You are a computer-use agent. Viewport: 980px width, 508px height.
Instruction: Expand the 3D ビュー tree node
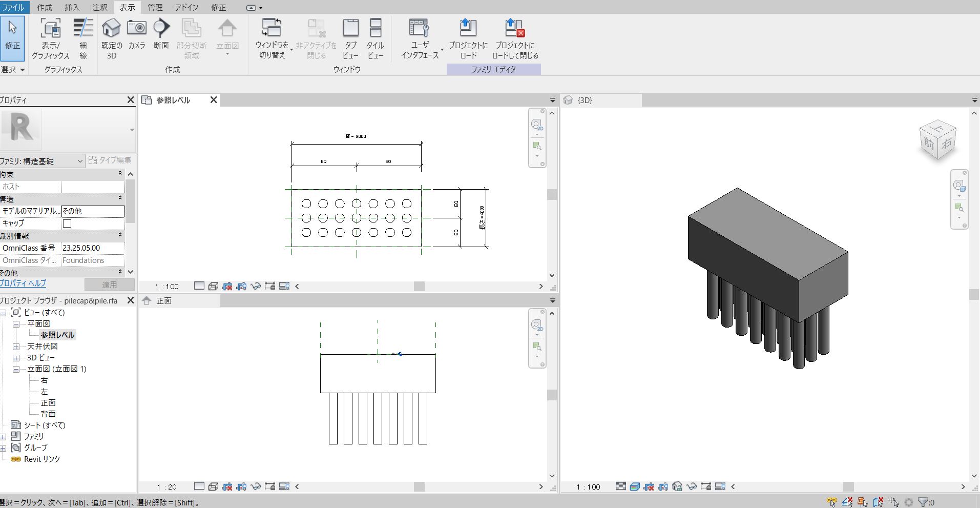tap(16, 358)
